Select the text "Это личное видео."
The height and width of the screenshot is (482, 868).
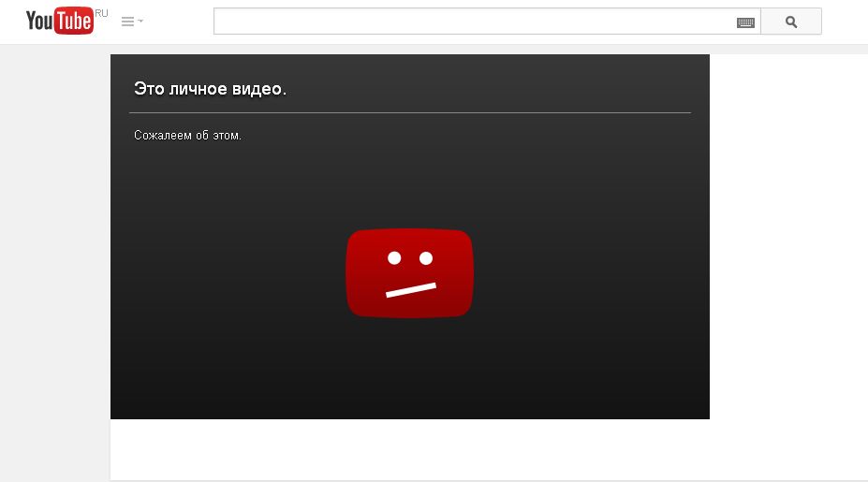tap(211, 89)
